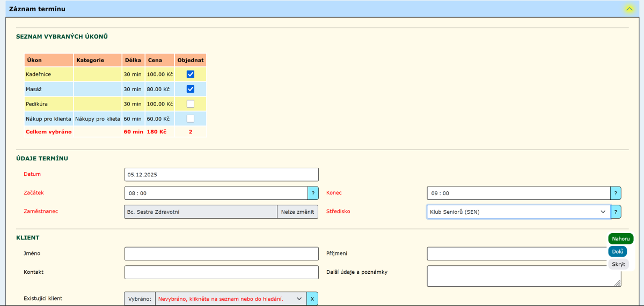Viewport: 644px width, 306px height.
Task: Click the Kontakt input field
Action: tap(221, 272)
